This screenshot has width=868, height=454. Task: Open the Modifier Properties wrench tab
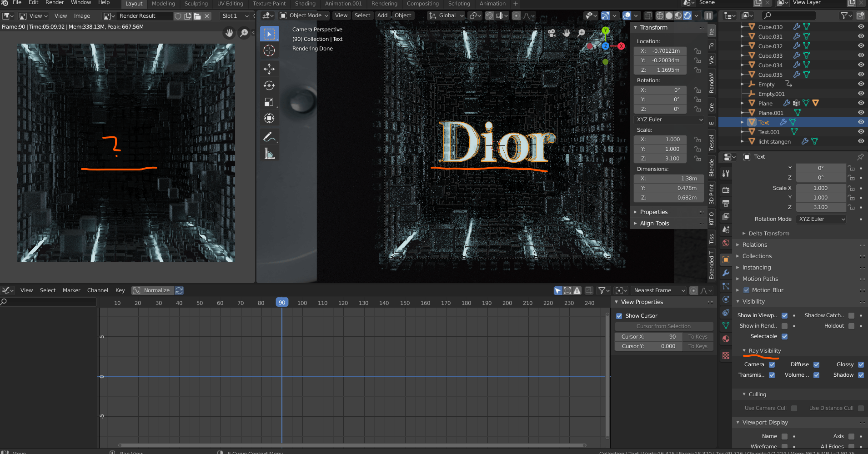pos(726,273)
